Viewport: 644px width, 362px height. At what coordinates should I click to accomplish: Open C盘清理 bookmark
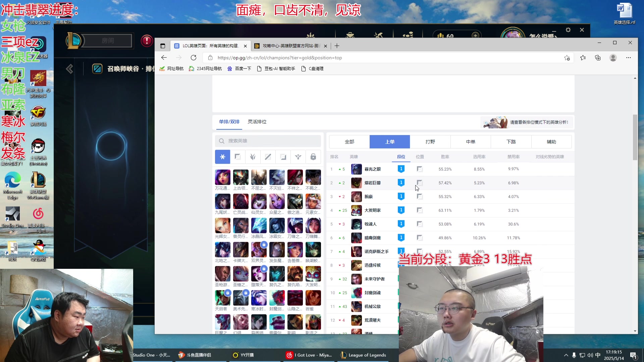tap(312, 69)
